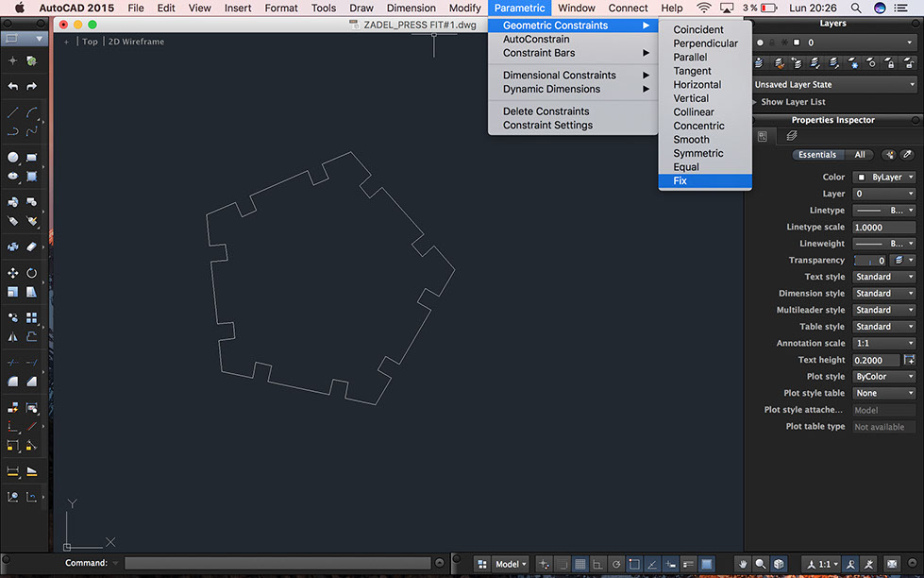Select Delete Constraints in Parametric menu
Image resolution: width=924 pixels, height=578 pixels.
pos(546,111)
